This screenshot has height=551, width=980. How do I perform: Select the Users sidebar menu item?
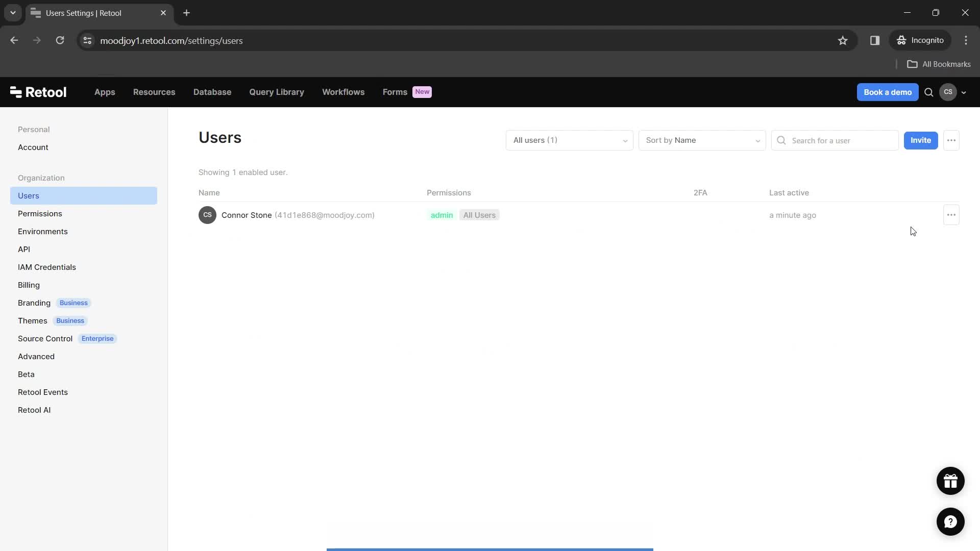pos(28,195)
